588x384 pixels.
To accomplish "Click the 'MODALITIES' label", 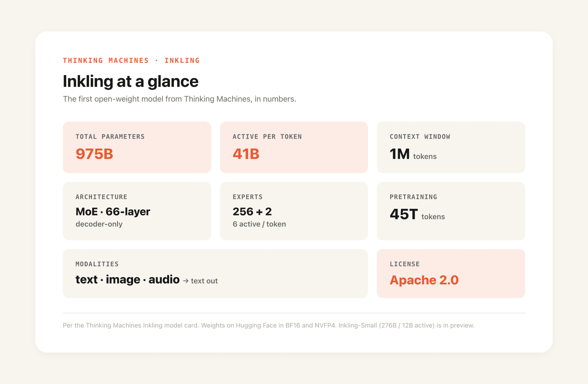I will pyautogui.click(x=97, y=264).
